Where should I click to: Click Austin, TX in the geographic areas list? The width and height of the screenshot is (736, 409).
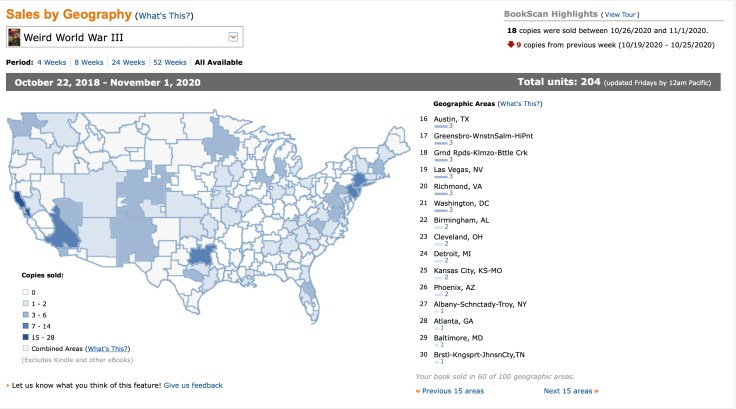pyautogui.click(x=452, y=119)
